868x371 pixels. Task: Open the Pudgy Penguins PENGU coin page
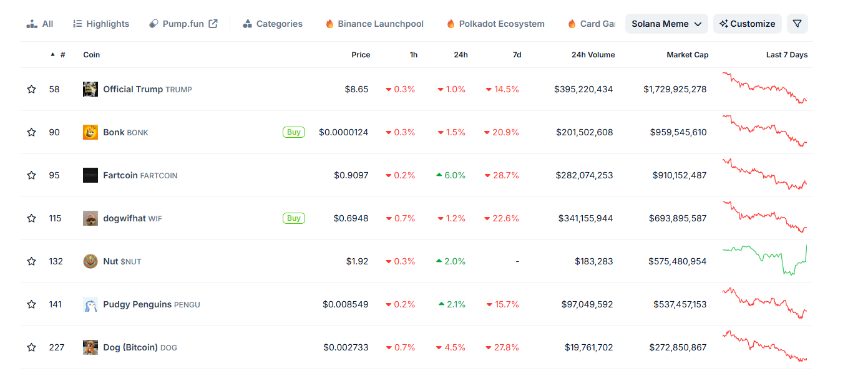click(152, 304)
